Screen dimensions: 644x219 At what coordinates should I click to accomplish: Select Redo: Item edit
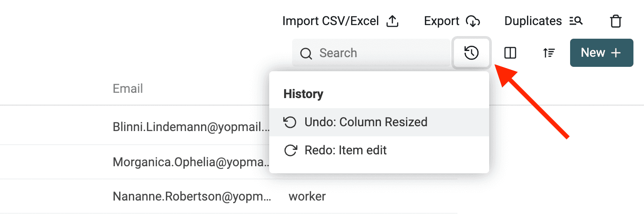point(379,150)
